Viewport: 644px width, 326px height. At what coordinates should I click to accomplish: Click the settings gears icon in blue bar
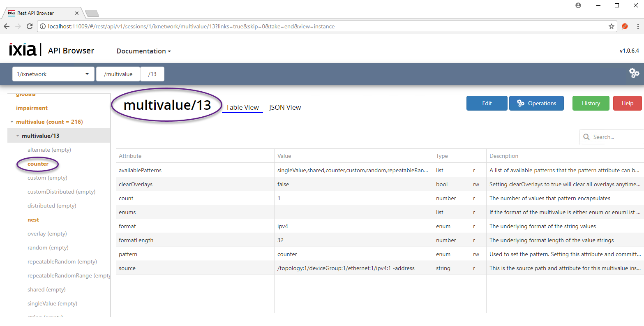[x=634, y=73]
